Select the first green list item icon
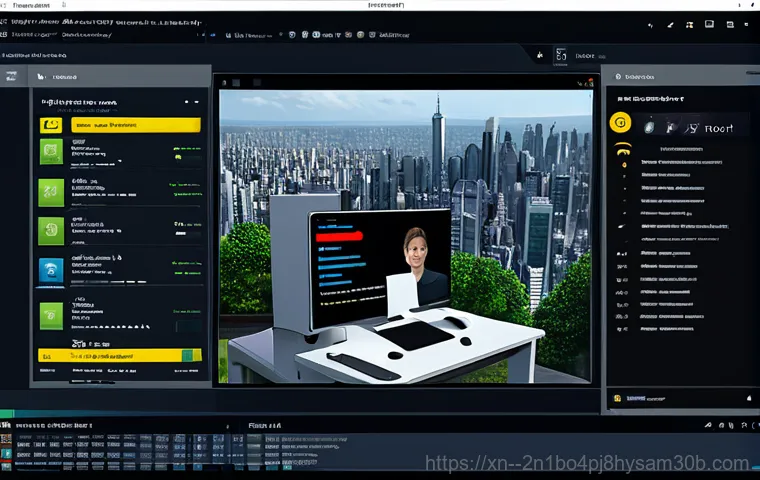This screenshot has height=480, width=760. 50,151
